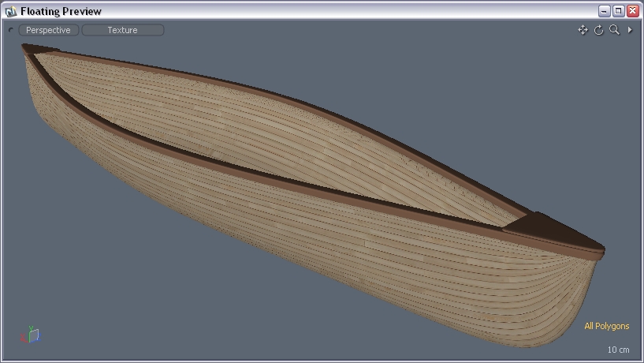Click the rotate view icon
The image size is (644, 363).
pos(599,30)
